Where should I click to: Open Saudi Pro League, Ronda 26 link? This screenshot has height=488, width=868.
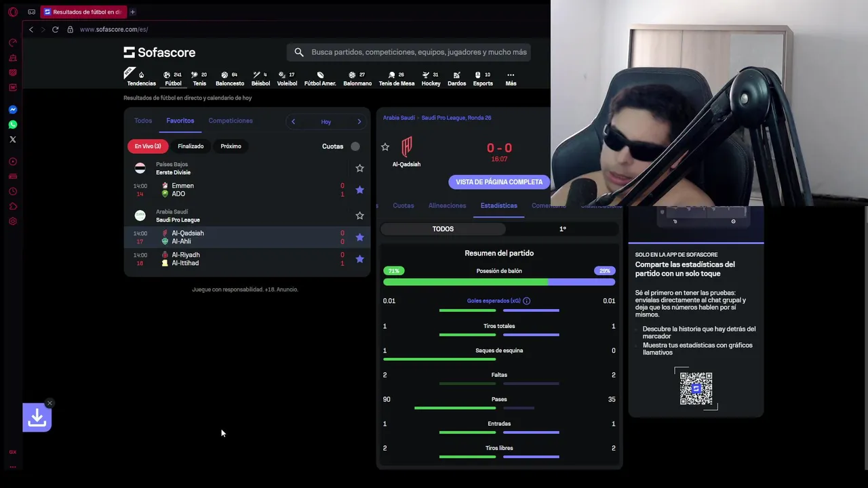(x=456, y=118)
